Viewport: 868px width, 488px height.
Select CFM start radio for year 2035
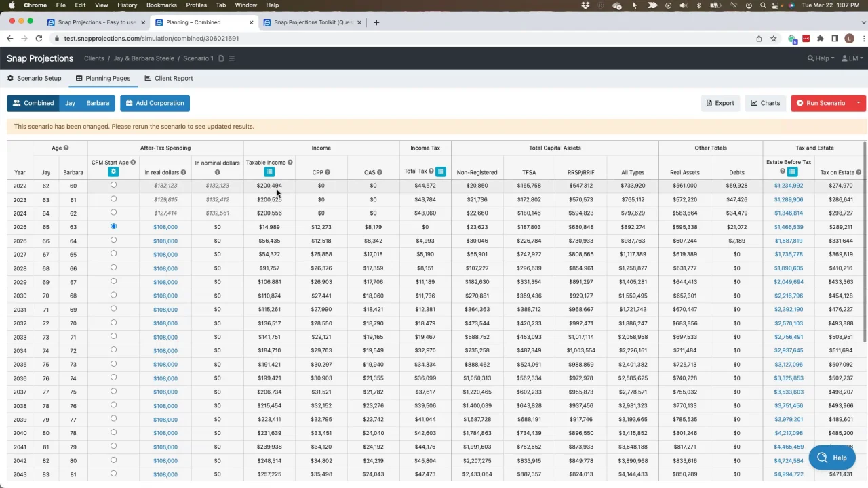[113, 364]
